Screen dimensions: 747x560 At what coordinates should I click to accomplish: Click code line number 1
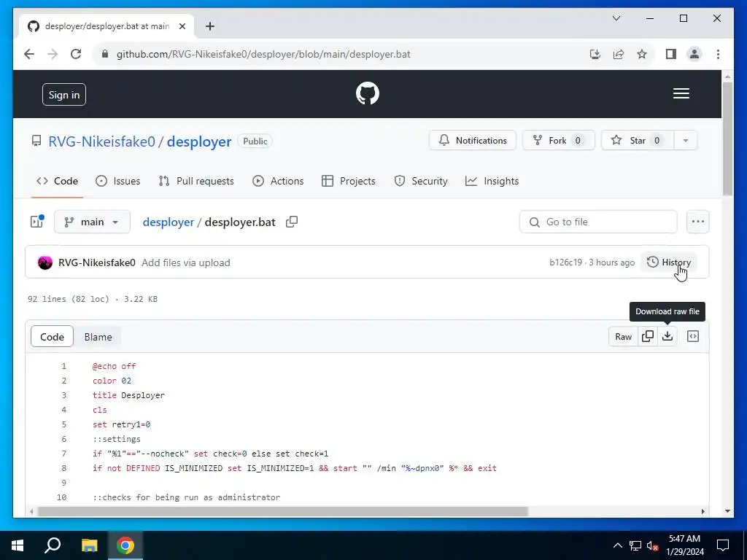[x=64, y=366]
